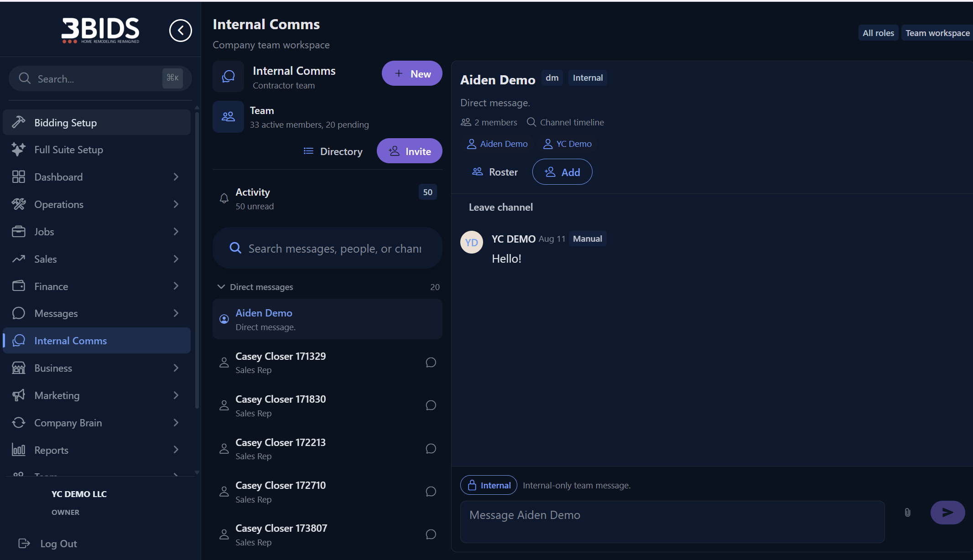This screenshot has height=560, width=973.
Task: Click the New button
Action: 412,73
